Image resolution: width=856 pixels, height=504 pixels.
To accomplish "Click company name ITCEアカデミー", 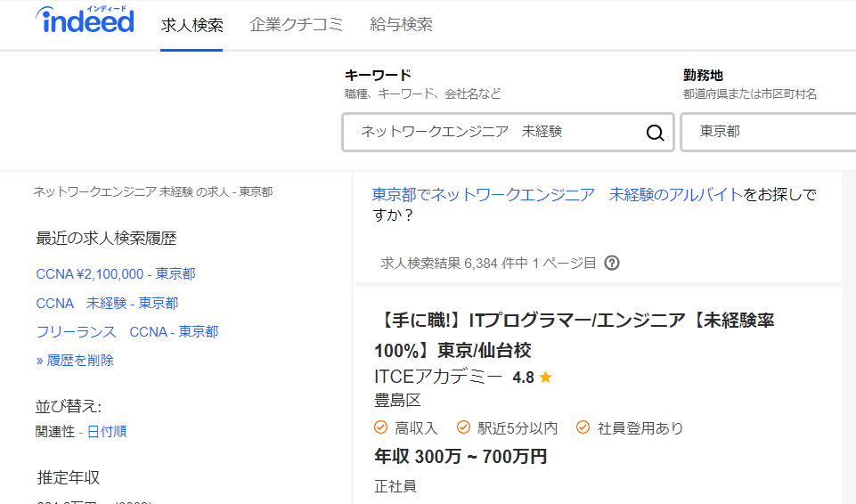I will pyautogui.click(x=438, y=377).
